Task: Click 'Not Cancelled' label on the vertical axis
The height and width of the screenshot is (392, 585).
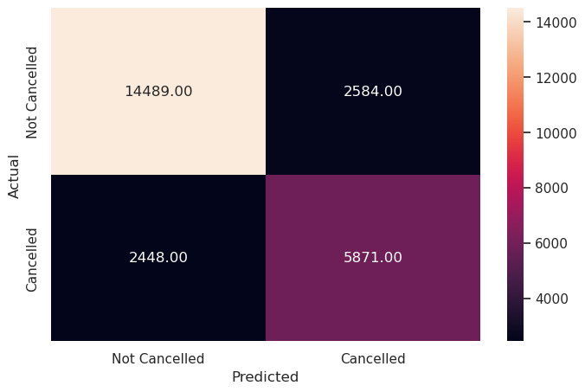Action: [x=33, y=92]
